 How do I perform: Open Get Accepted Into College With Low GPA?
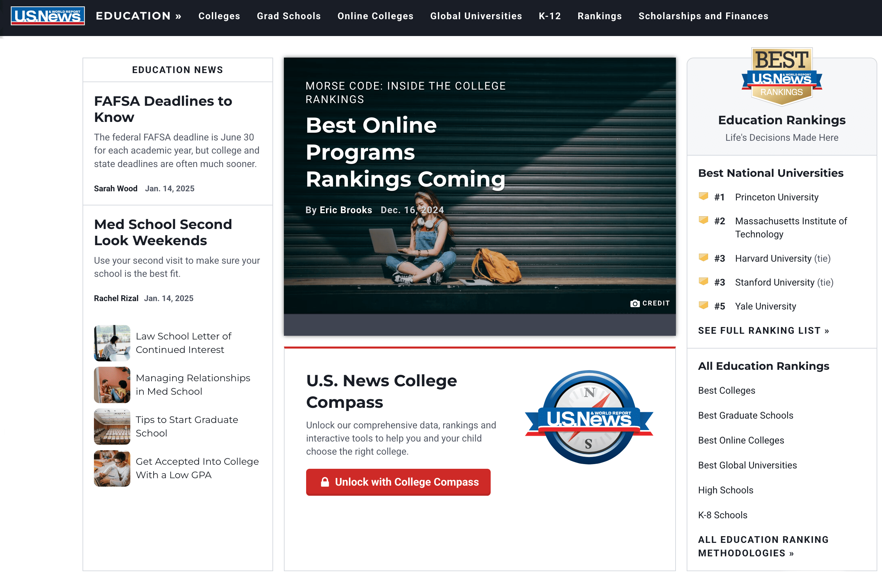click(x=197, y=468)
